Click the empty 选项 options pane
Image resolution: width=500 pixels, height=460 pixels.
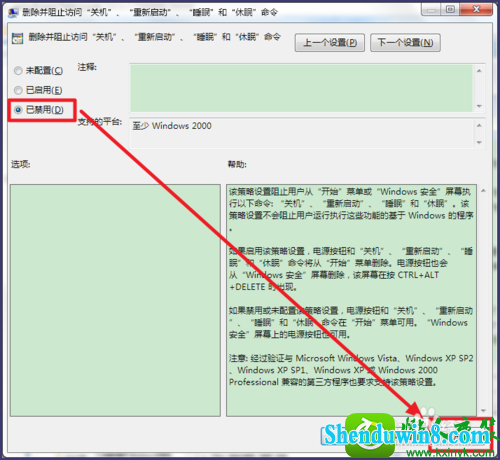(115, 300)
